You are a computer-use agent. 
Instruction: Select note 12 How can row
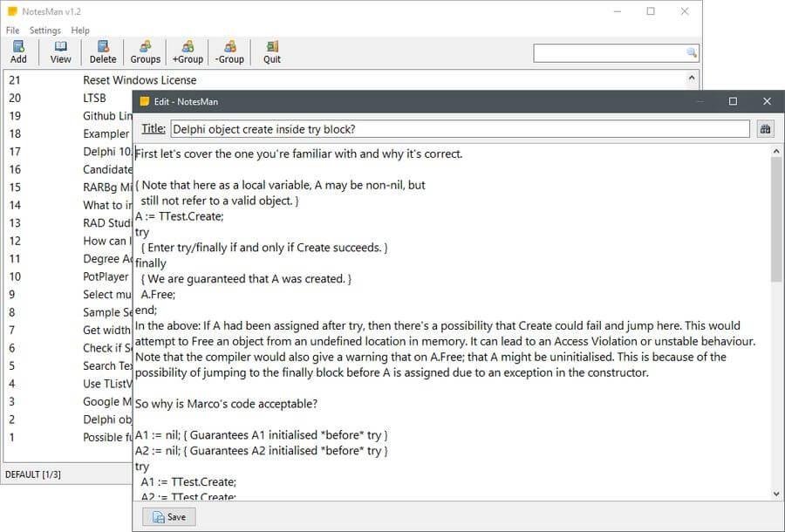[x=69, y=241]
